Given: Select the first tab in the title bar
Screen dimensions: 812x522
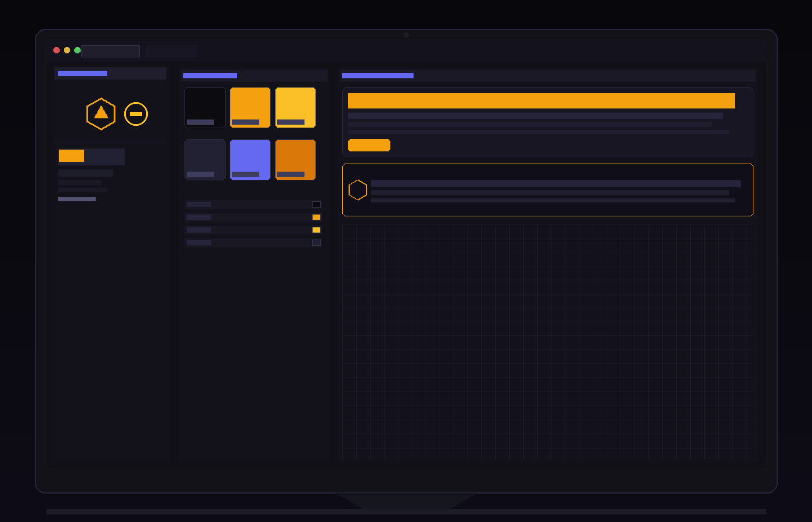Looking at the screenshot, I should [110, 51].
